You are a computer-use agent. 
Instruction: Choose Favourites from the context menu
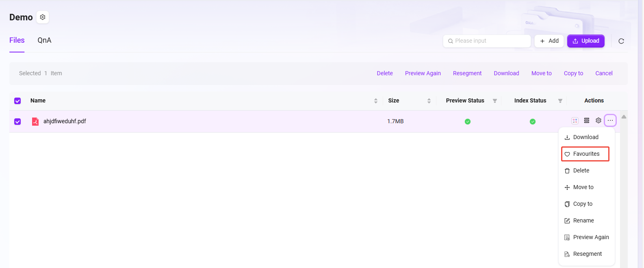tap(585, 154)
